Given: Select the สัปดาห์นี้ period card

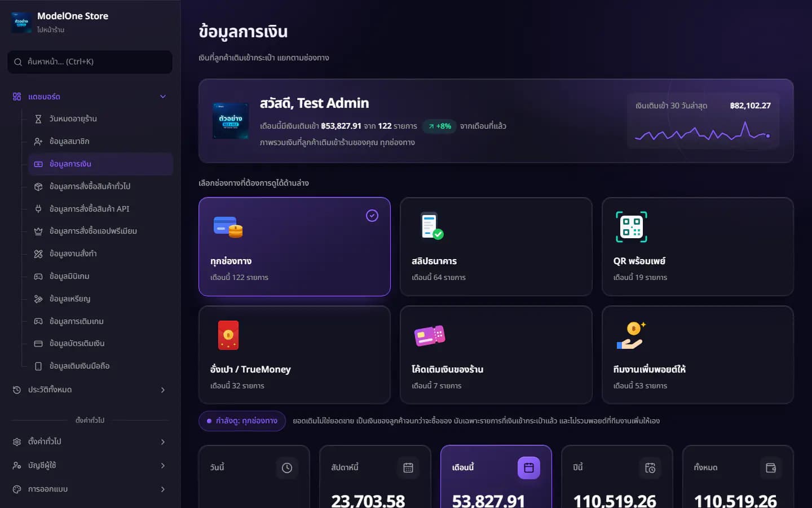Looking at the screenshot, I should coord(375,477).
